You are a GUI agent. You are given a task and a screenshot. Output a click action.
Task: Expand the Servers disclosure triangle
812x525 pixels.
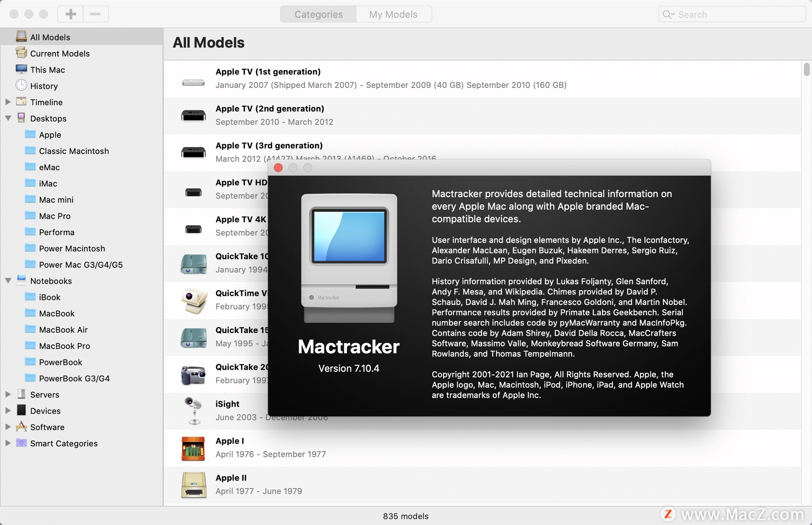click(x=8, y=394)
